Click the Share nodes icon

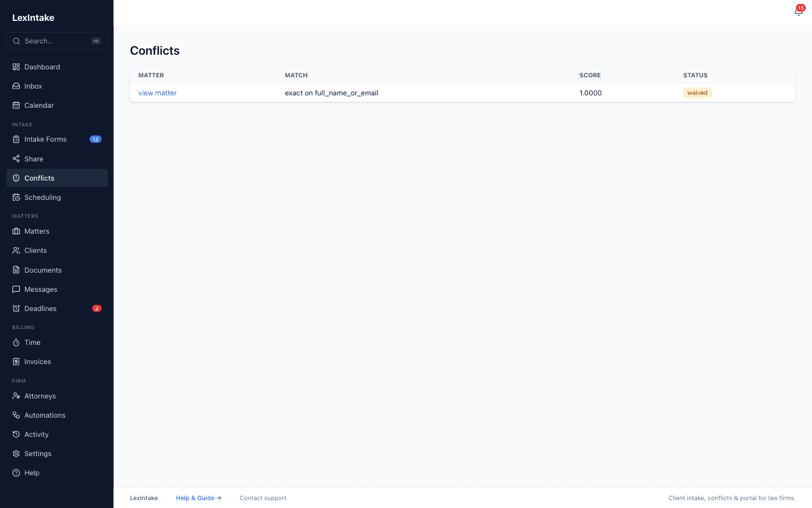point(16,159)
